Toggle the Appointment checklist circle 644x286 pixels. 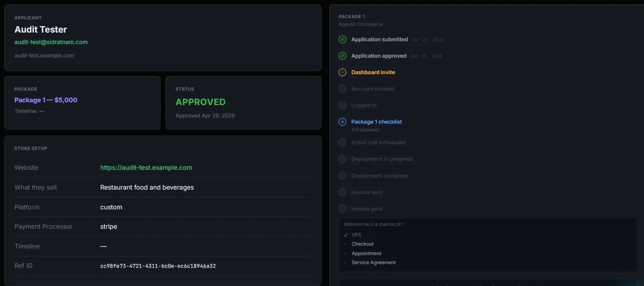tap(346, 253)
